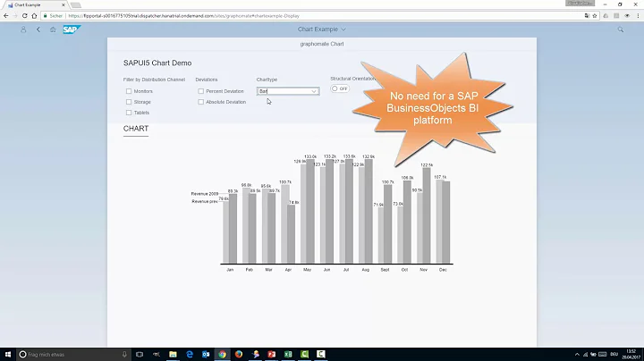Open File Explorer from the taskbar
This screenshot has width=644, height=361.
click(x=173, y=354)
